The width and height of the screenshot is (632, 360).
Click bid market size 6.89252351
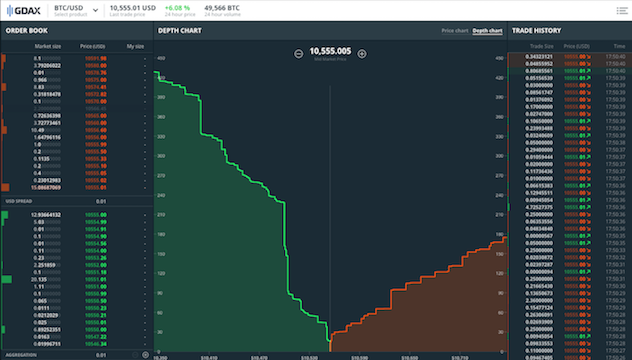point(47,330)
